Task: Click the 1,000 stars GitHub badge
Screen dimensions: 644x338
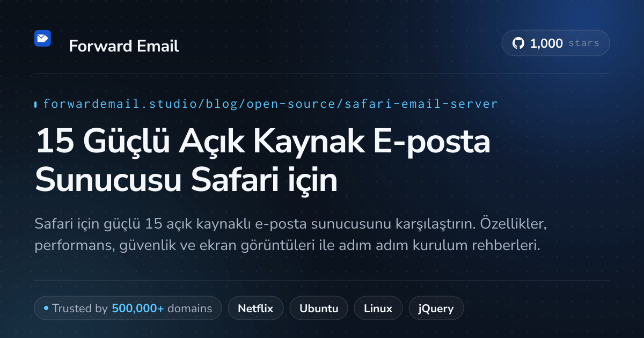Action: (555, 43)
